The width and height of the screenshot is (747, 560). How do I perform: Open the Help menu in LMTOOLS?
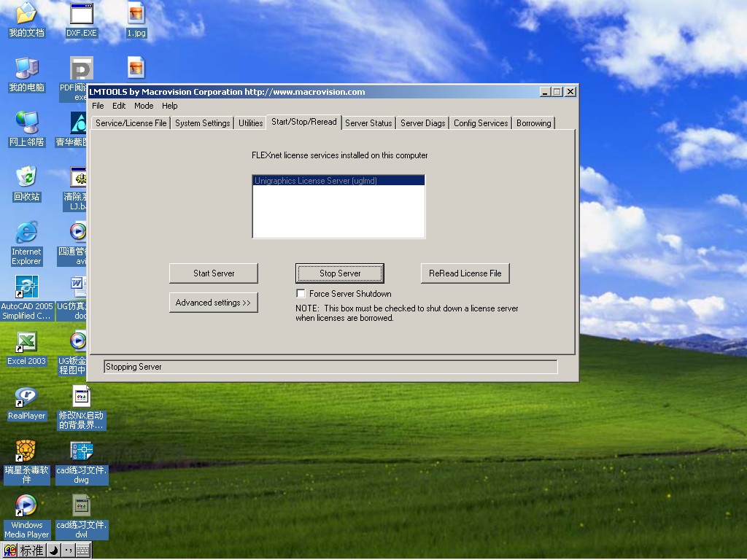coord(169,106)
